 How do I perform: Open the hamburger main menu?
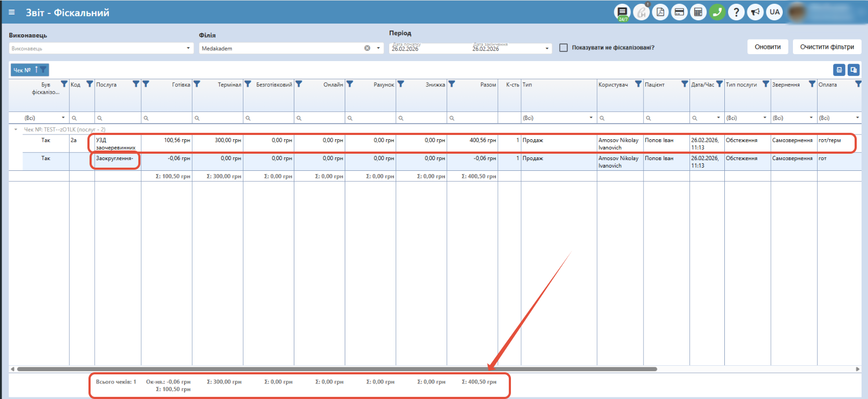12,12
